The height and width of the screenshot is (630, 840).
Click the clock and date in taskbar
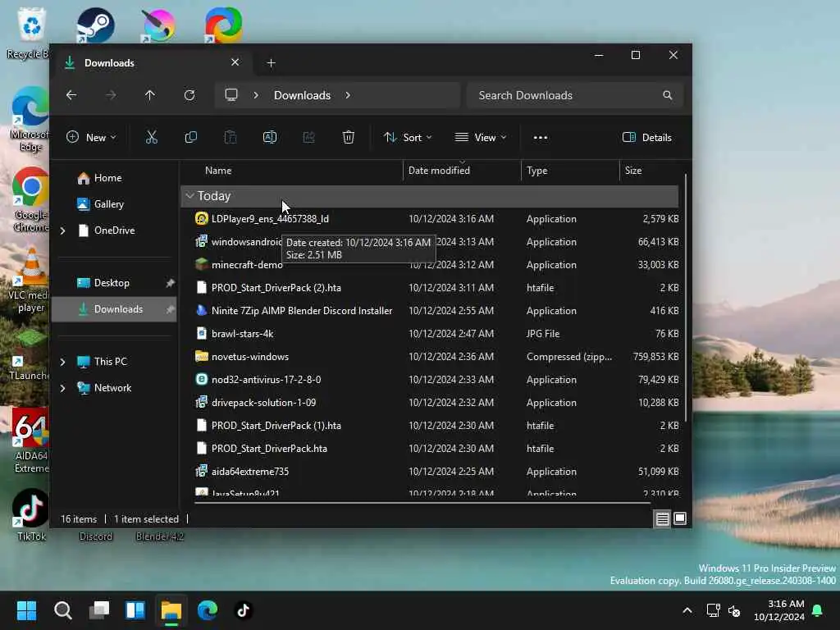pyautogui.click(x=779, y=610)
